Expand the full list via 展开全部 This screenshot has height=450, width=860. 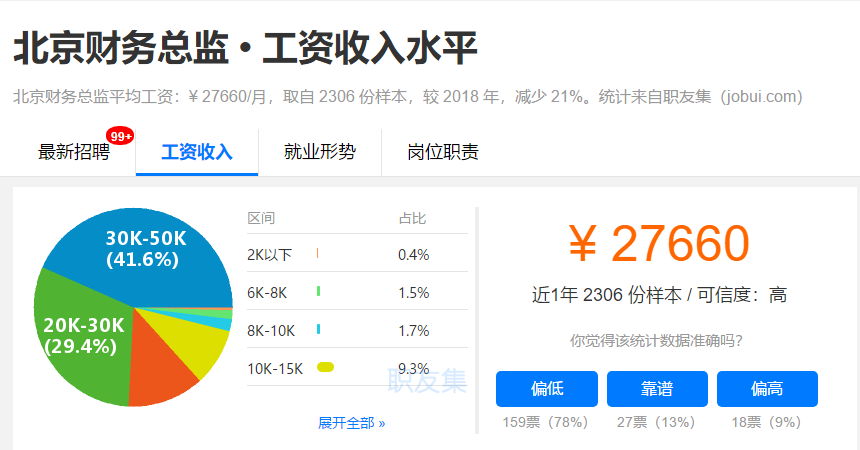coord(351,423)
